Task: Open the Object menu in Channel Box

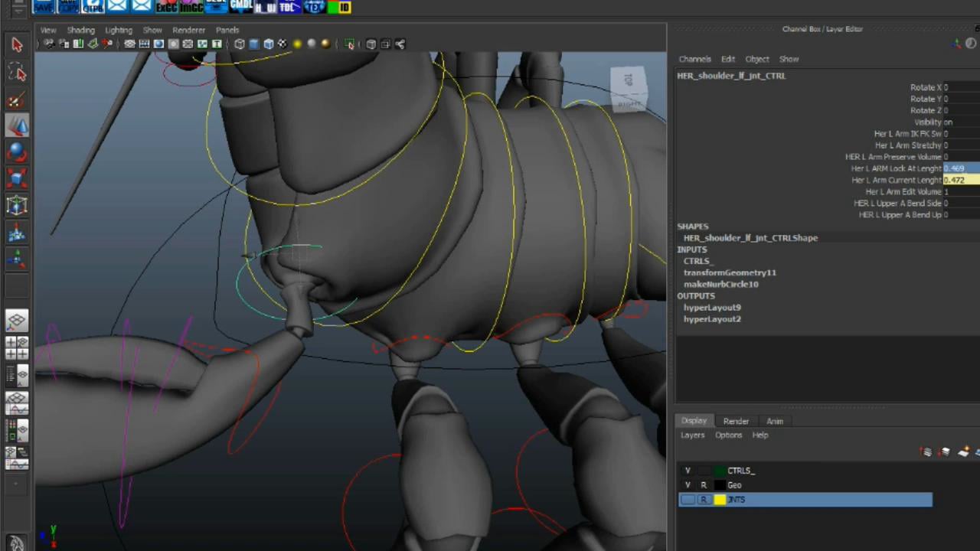Action: [757, 59]
